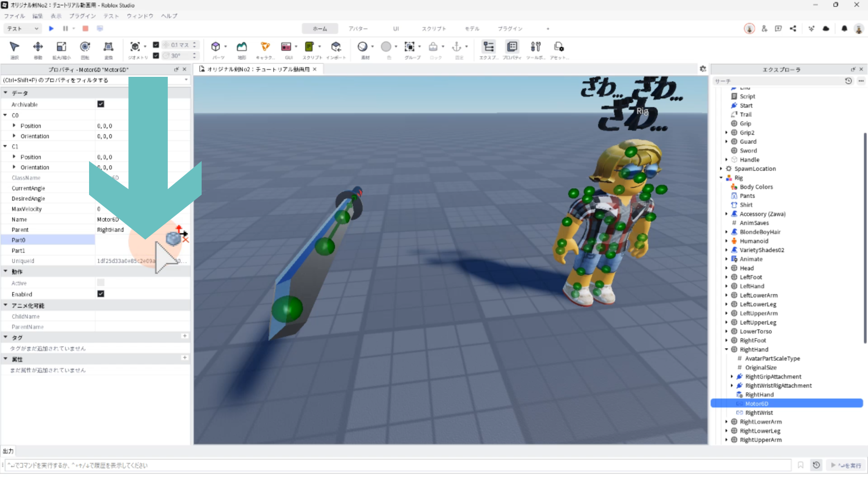Open the ファイル menu

tap(14, 16)
